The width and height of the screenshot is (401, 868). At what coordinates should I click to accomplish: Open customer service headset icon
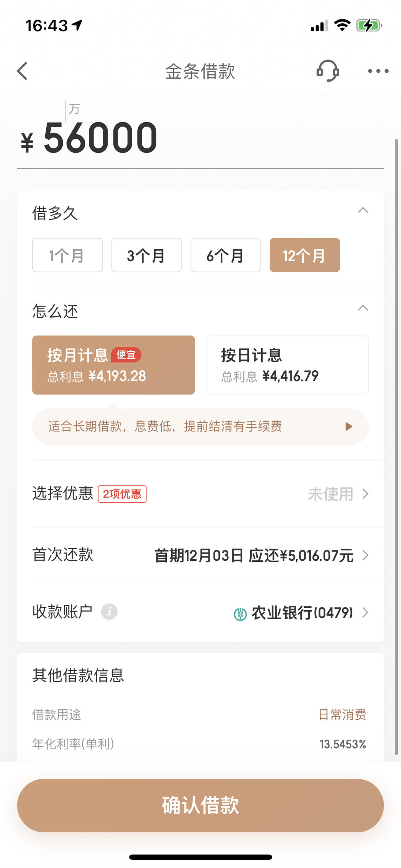(328, 71)
